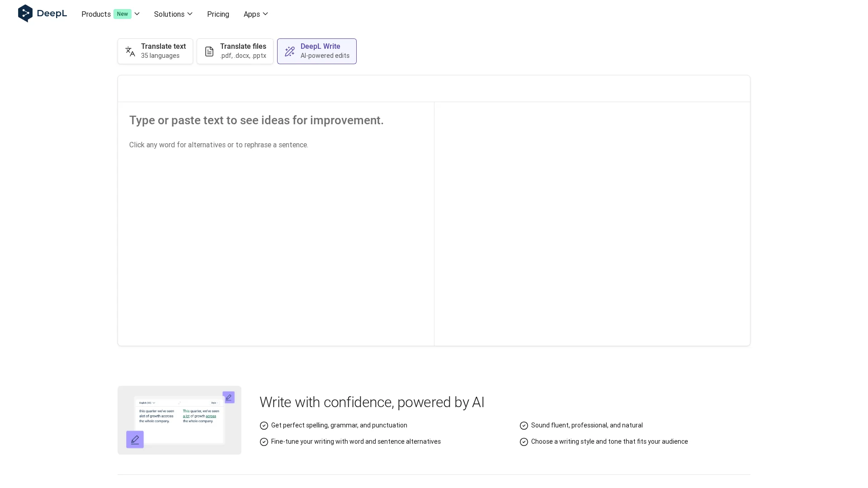The image size is (868, 488).
Task: Click the document icon in Translate files
Action: [x=209, y=52]
